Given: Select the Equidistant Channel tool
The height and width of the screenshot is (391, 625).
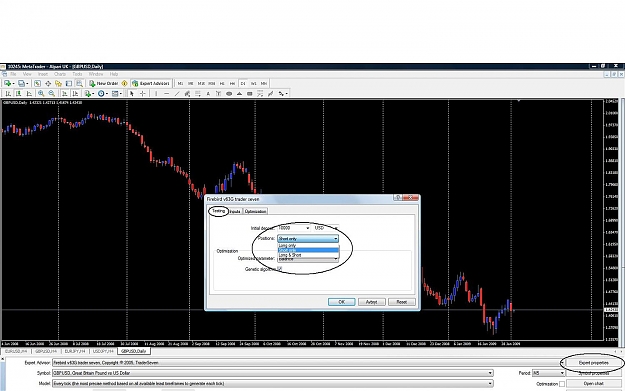Looking at the screenshot, I should click(187, 93).
